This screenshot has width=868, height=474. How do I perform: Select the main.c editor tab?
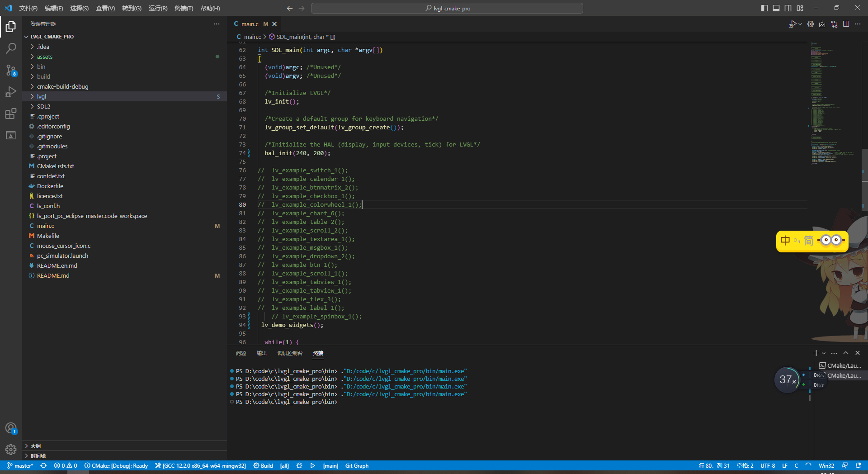pyautogui.click(x=255, y=24)
